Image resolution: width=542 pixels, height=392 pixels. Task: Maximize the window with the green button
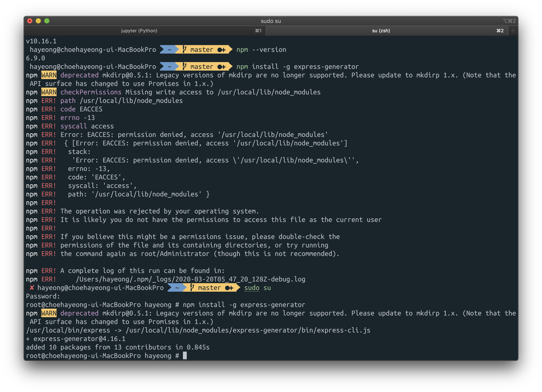(x=47, y=21)
